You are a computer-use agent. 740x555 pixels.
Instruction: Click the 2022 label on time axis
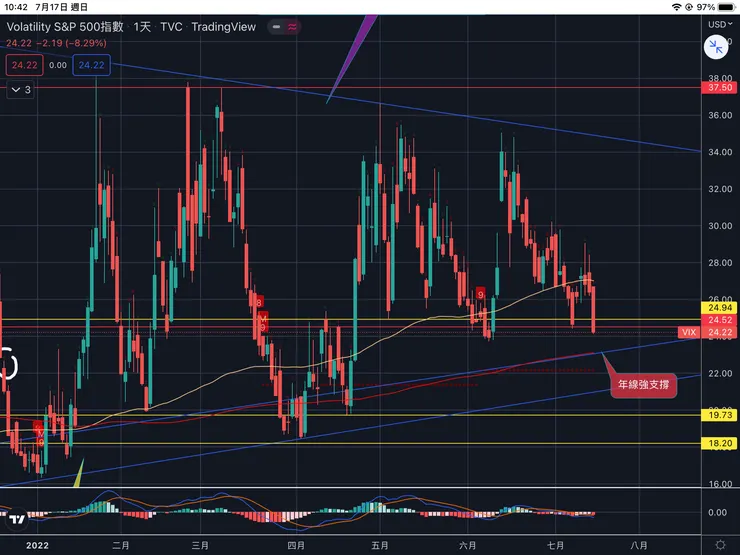click(x=37, y=546)
